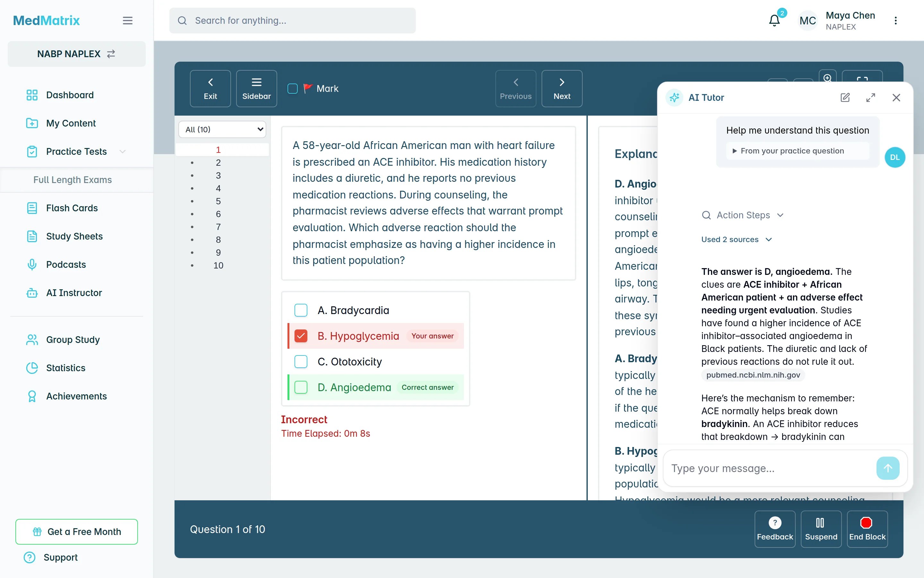Jump to question 5 in list
The image size is (924, 578).
pos(218,201)
